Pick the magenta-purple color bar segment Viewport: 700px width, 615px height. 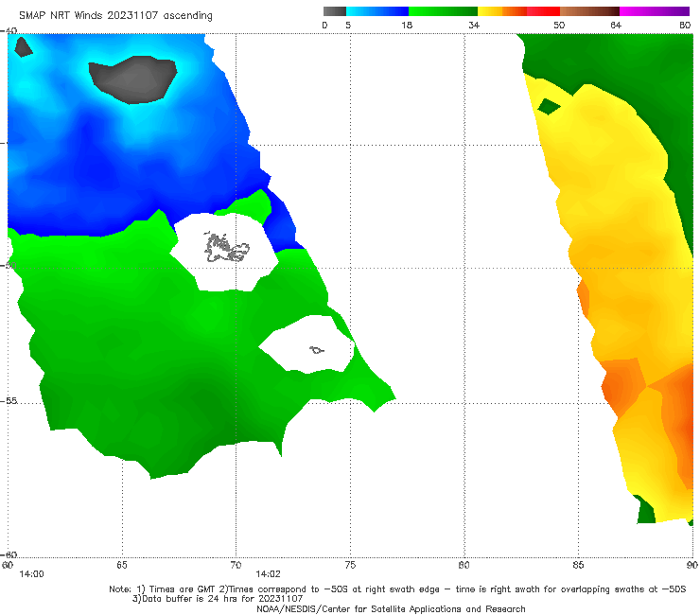(x=655, y=11)
